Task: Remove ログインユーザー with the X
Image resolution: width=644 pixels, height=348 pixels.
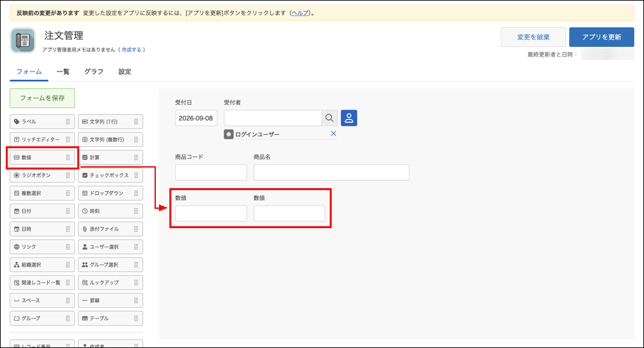Action: [334, 133]
